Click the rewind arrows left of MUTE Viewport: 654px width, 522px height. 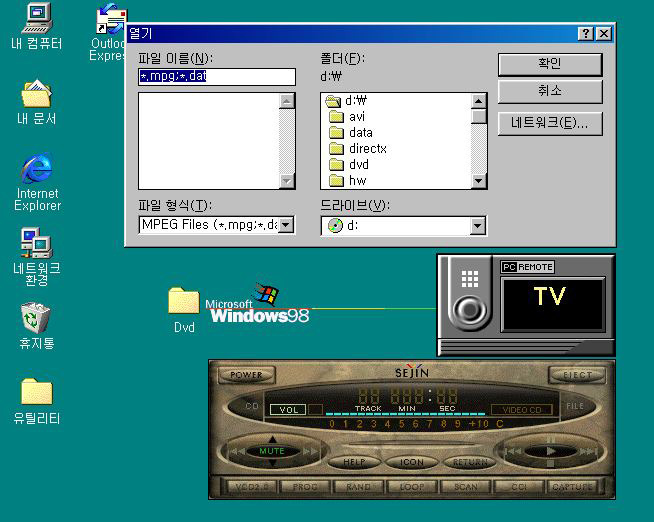[238, 452]
